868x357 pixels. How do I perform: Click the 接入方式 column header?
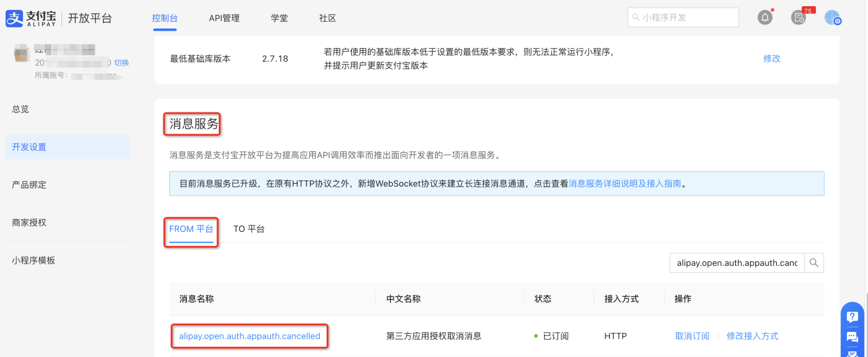coord(622,299)
